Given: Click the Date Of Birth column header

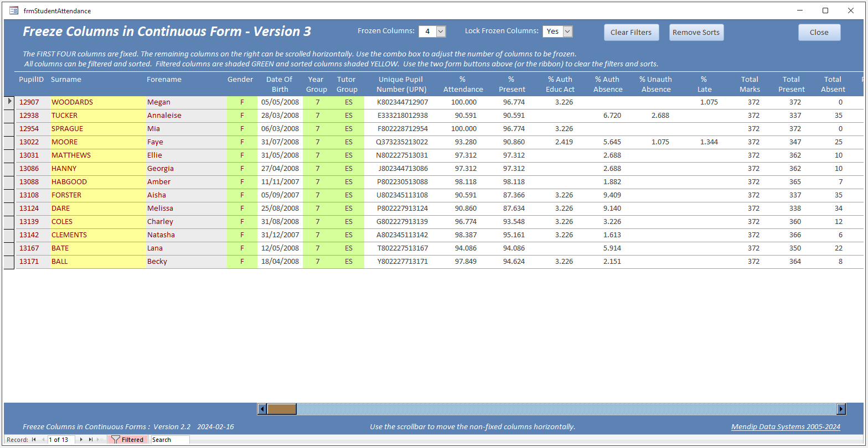Looking at the screenshot, I should click(x=280, y=84).
